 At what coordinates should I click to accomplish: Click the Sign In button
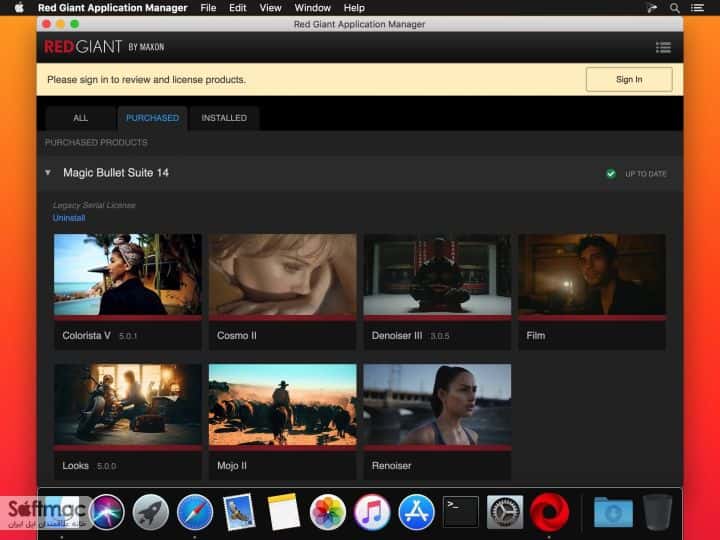click(x=629, y=79)
